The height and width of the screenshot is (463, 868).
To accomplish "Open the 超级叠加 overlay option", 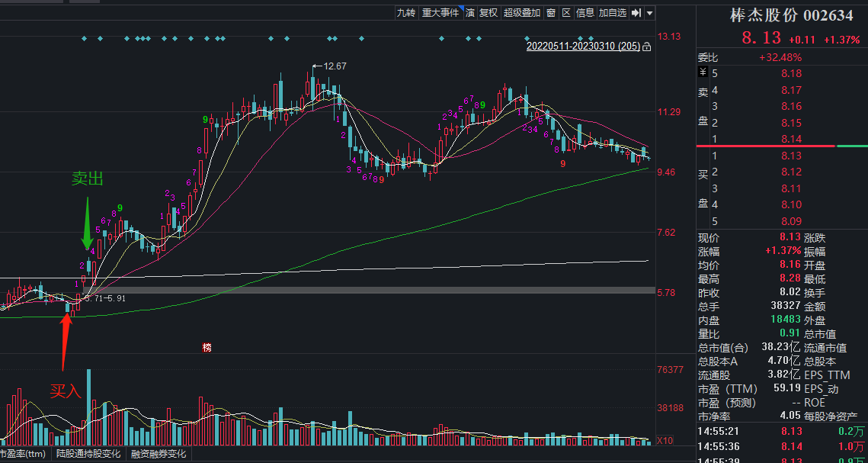I will 521,13.
